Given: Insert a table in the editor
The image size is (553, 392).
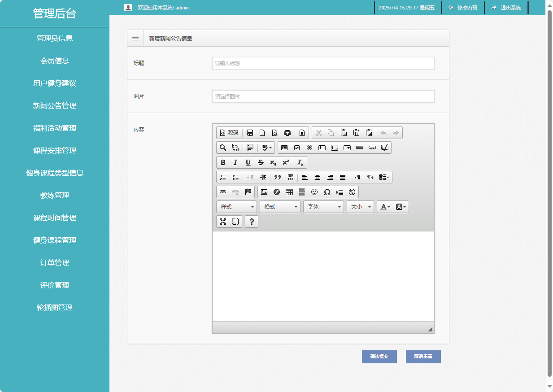Looking at the screenshot, I should click(289, 192).
